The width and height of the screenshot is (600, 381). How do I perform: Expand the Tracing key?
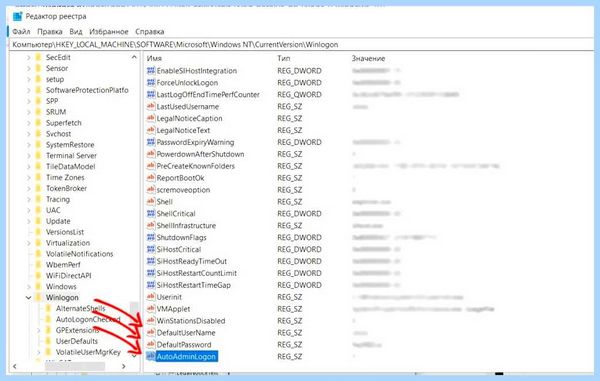coord(29,199)
